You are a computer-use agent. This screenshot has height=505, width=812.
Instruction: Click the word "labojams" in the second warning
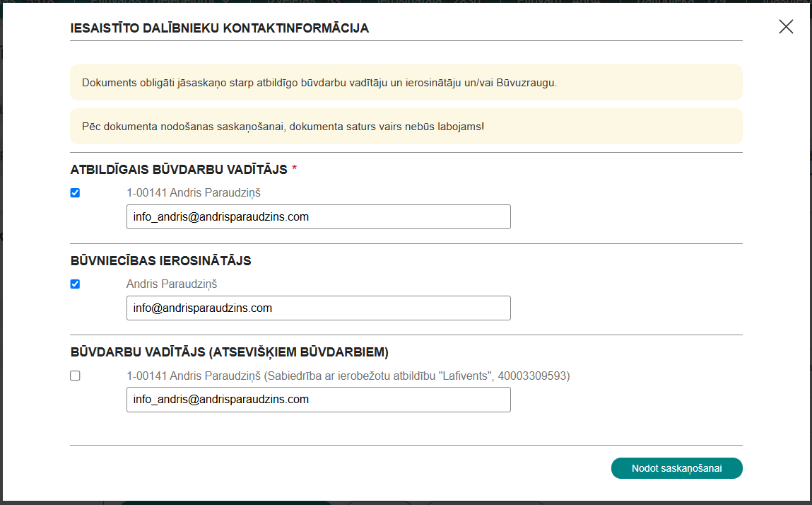click(x=459, y=127)
